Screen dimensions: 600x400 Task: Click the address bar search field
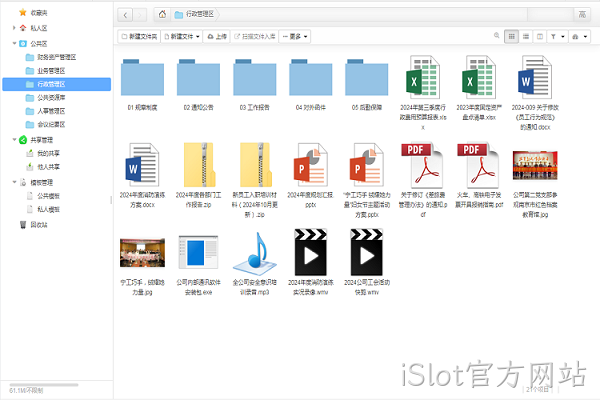click(551, 15)
